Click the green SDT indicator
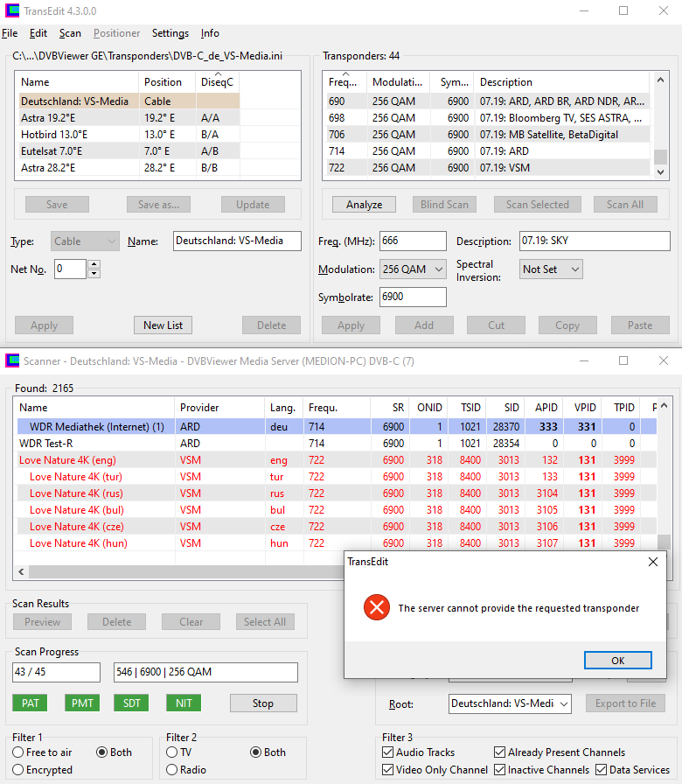This screenshot has height=784, width=682. (x=132, y=703)
